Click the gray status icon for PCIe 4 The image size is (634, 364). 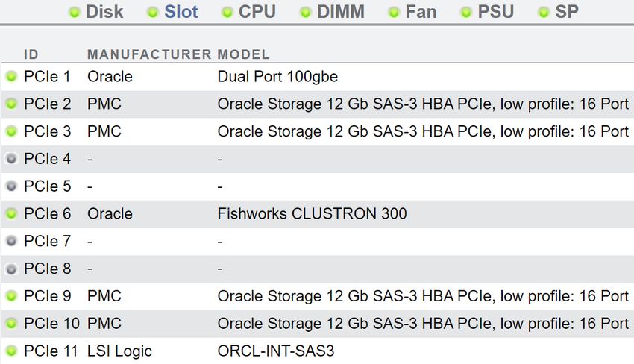(x=12, y=159)
